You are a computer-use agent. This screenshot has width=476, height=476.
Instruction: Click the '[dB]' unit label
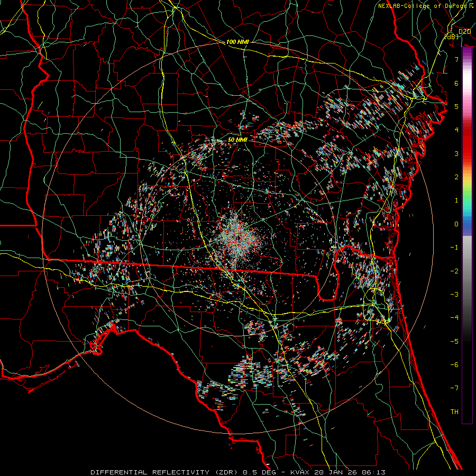click(452, 36)
